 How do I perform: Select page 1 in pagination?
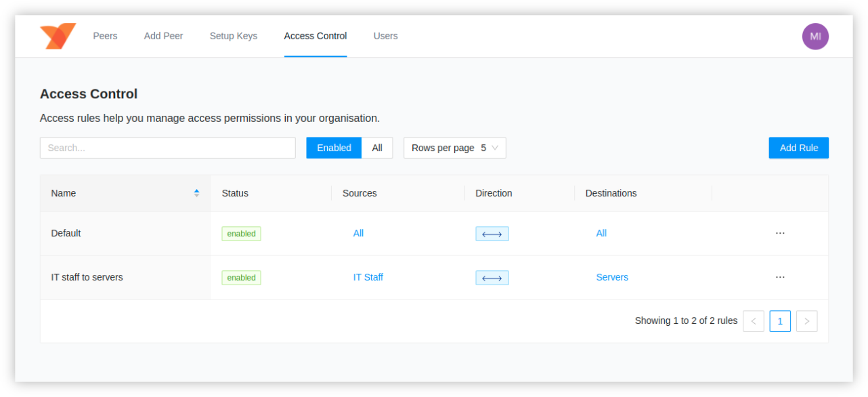pyautogui.click(x=780, y=321)
